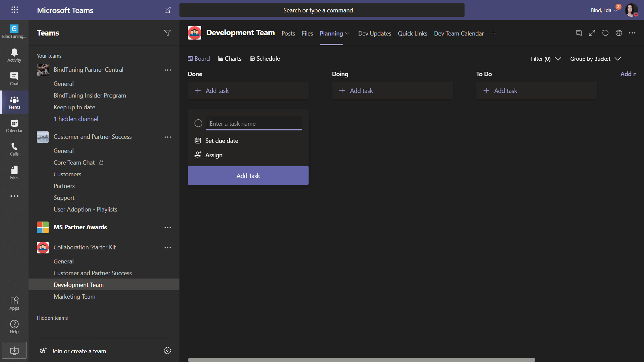Image resolution: width=644 pixels, height=362 pixels.
Task: Open Files in left rail
Action: [14, 173]
